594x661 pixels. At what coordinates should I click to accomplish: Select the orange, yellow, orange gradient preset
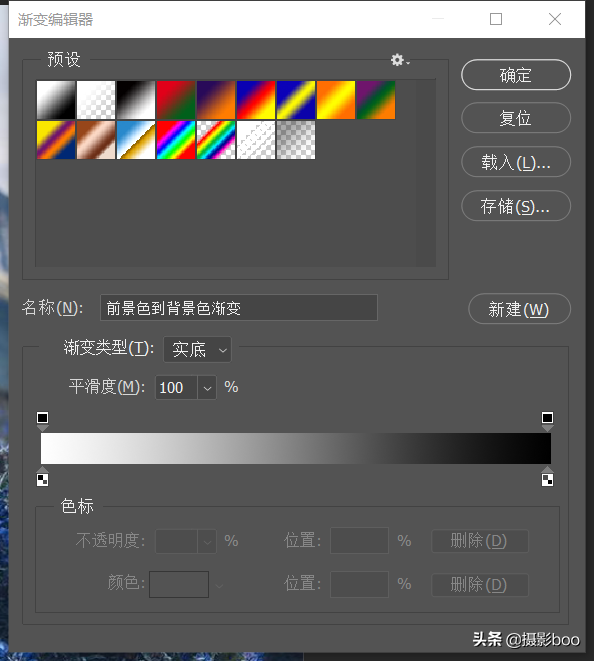[x=336, y=100]
